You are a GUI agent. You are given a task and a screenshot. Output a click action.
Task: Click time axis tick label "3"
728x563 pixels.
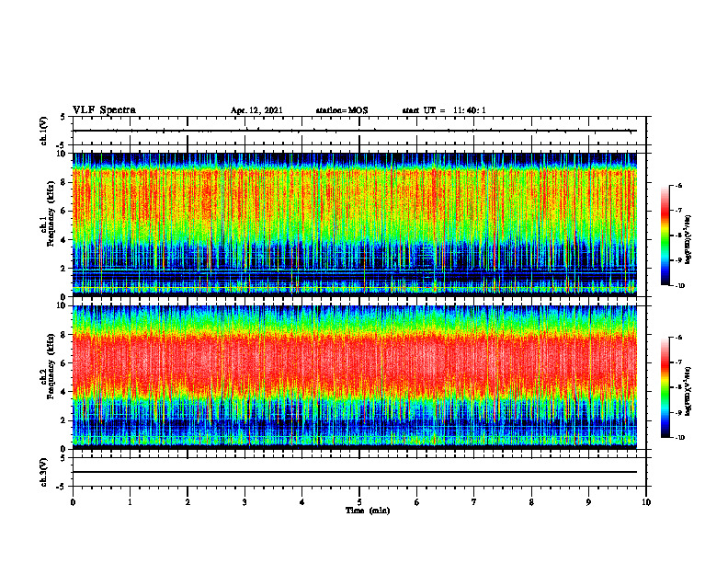[245, 502]
